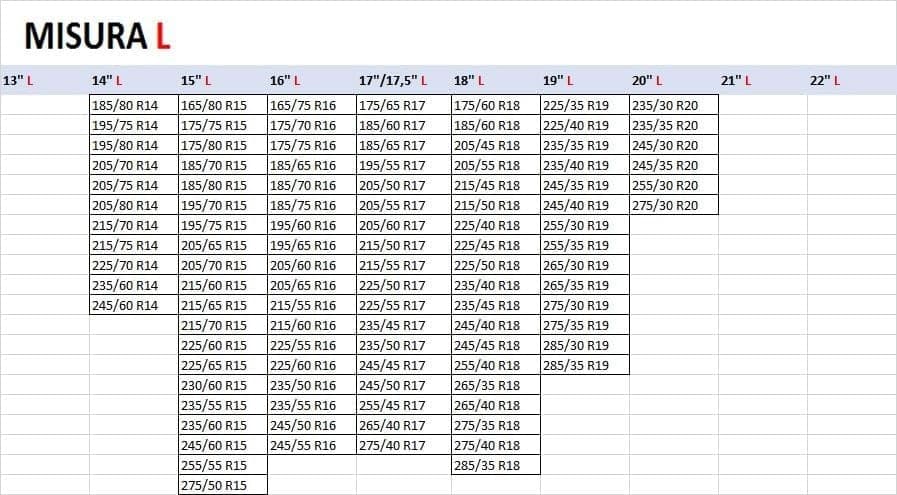Click cell 230/60 R15
This screenshot has height=495, width=897.
click(x=223, y=385)
